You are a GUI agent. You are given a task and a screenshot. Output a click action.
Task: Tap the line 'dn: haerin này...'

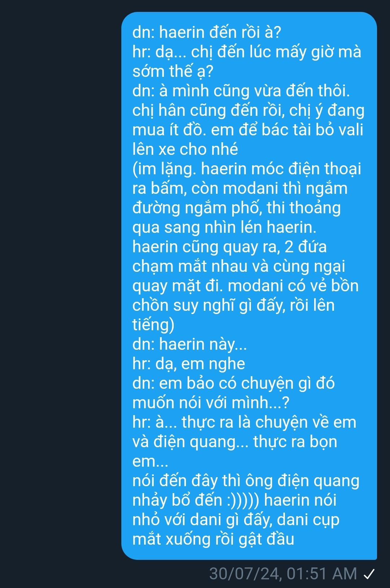(x=190, y=344)
